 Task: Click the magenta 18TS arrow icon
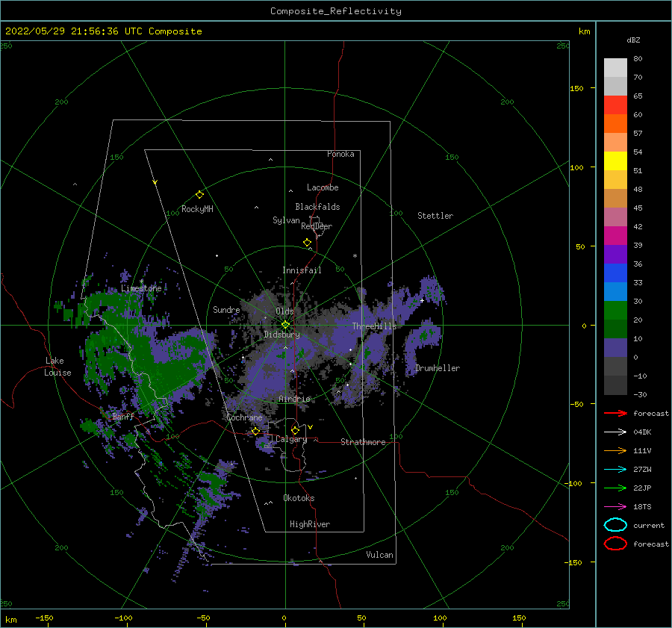tap(615, 507)
